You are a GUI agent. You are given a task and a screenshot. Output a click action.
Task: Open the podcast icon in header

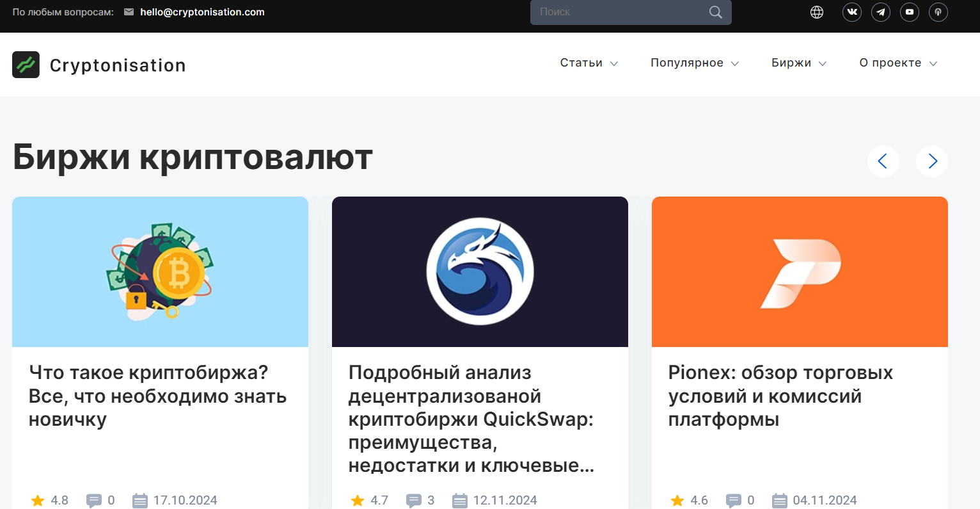coord(938,12)
